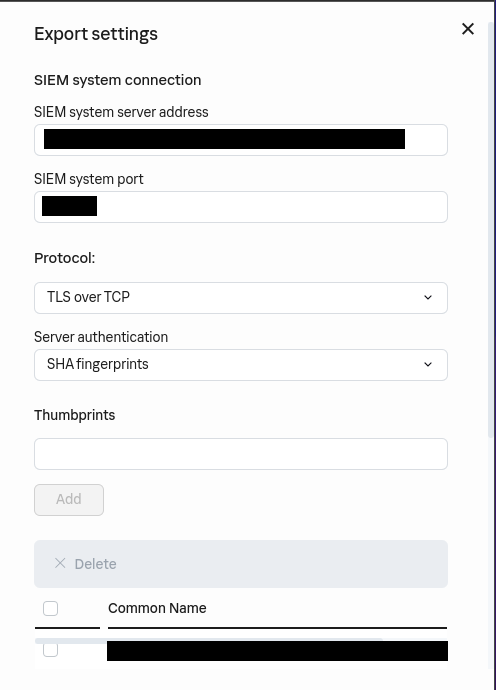Click the chevron arrow of the Protocol dropdown
Image resolution: width=496 pixels, height=690 pixels.
pyautogui.click(x=428, y=297)
